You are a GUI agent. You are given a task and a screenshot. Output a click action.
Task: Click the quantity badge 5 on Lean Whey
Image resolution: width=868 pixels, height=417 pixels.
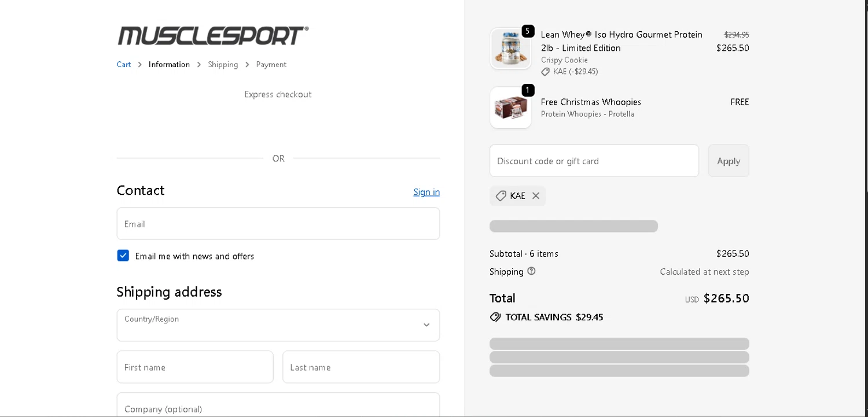coord(528,31)
